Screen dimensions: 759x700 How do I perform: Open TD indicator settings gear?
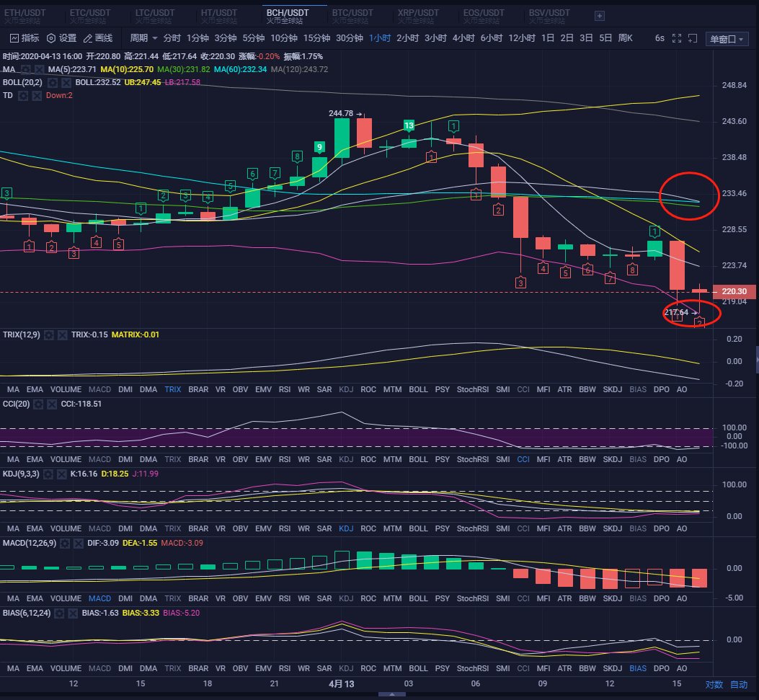click(x=23, y=96)
